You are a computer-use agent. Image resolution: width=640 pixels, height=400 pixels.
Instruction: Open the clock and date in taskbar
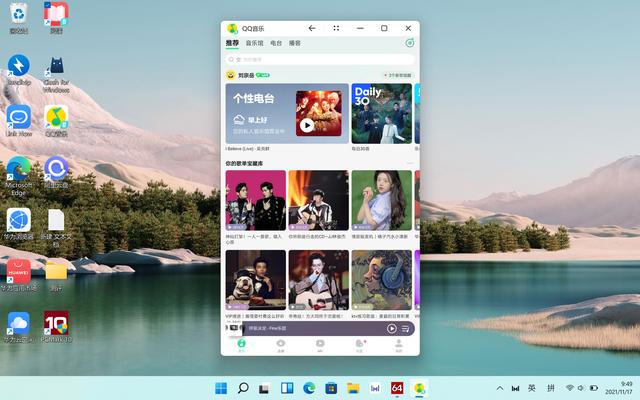[620, 388]
